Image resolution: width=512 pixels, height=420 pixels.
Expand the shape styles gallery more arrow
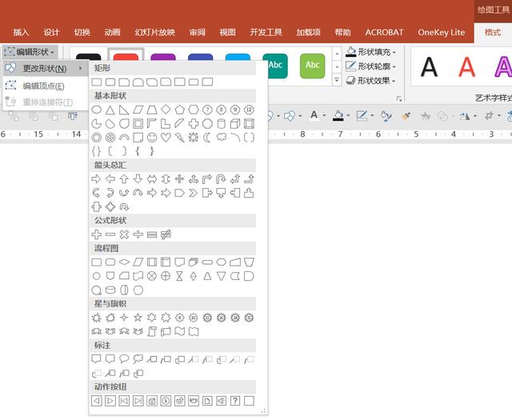pyautogui.click(x=337, y=80)
